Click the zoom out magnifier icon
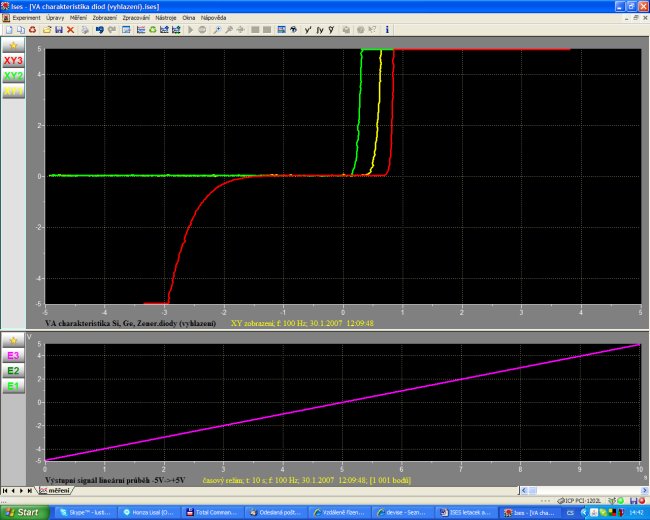The width and height of the screenshot is (650, 520). click(229, 30)
